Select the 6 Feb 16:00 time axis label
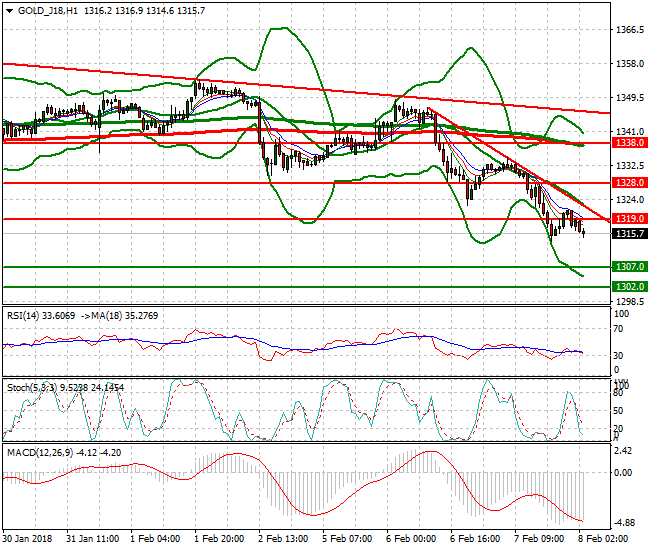650x550 pixels. pos(475,539)
